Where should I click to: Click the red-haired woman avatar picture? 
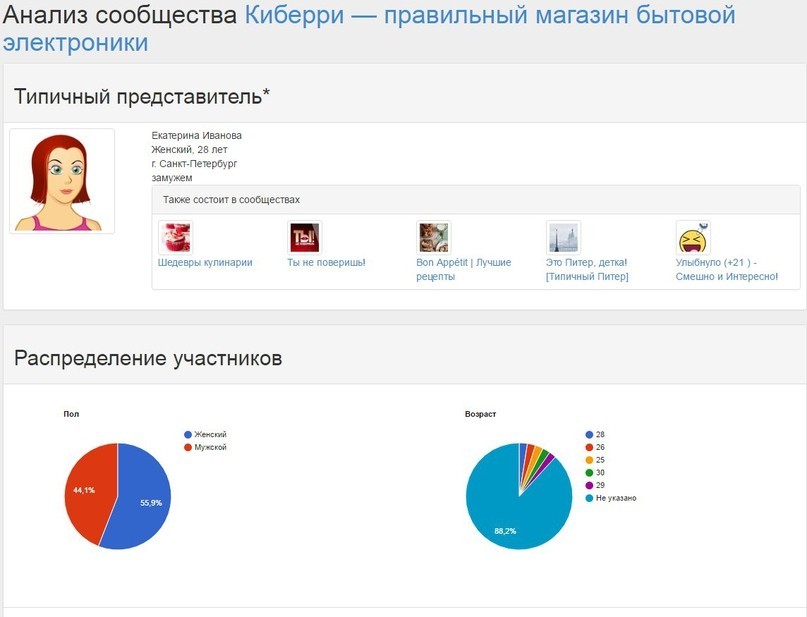tap(62, 181)
